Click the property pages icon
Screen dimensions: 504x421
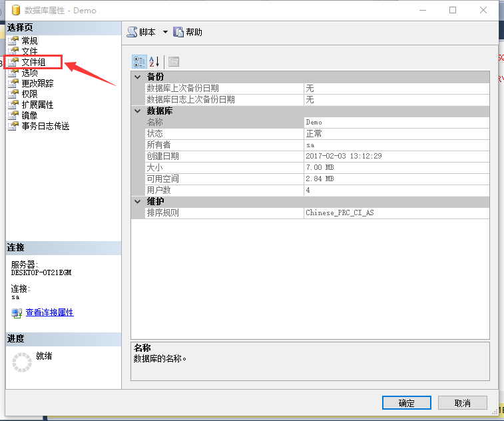click(x=173, y=62)
